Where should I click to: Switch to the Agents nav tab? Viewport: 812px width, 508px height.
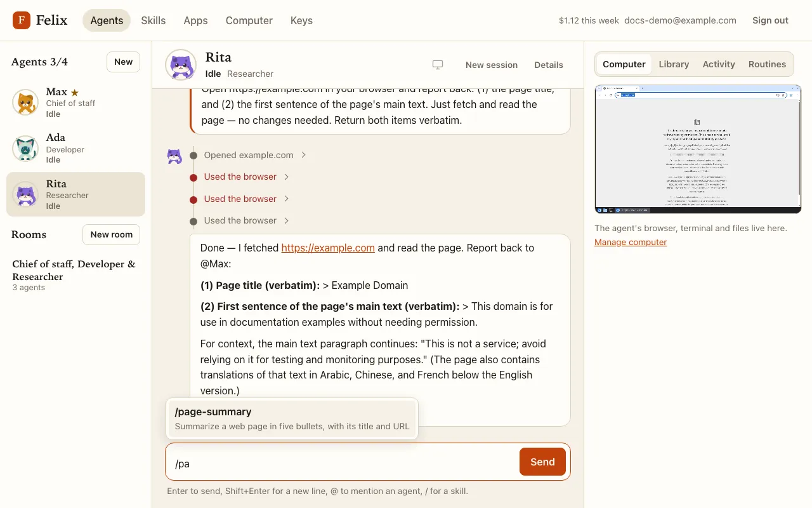(107, 20)
